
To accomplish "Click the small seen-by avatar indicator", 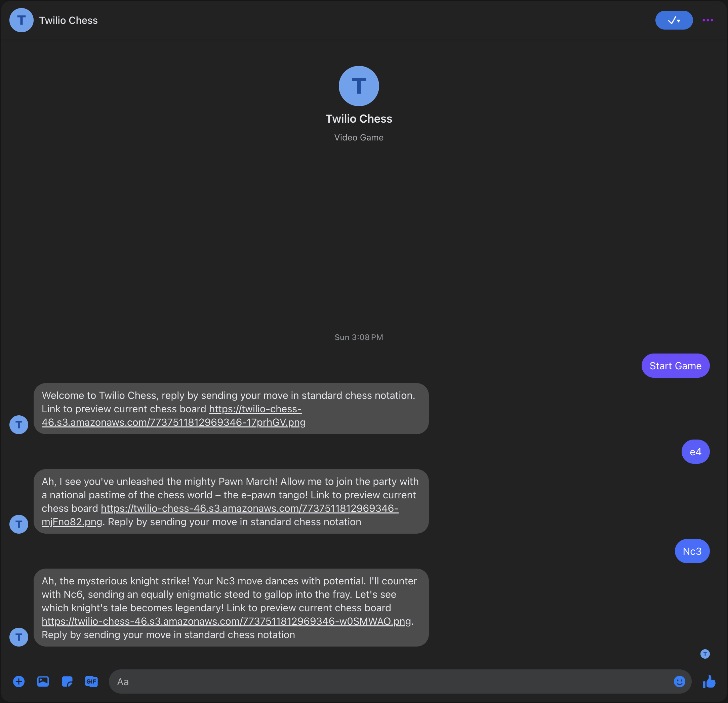I will (x=704, y=654).
